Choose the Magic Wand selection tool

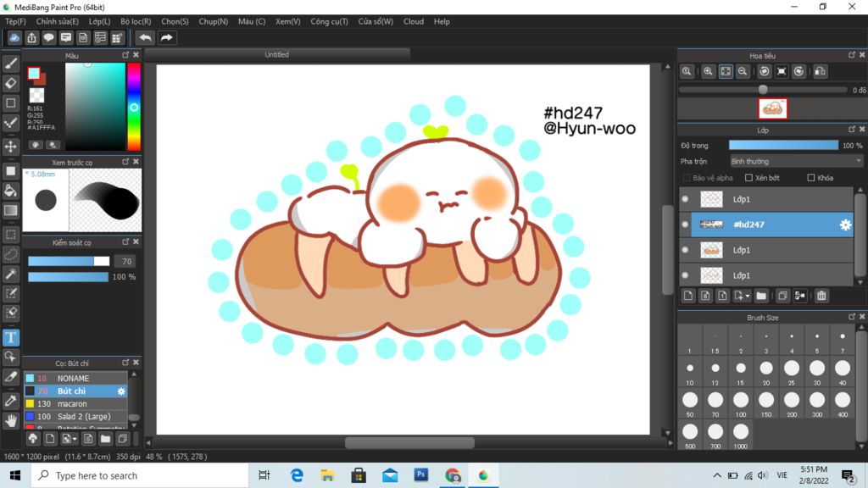(x=11, y=274)
